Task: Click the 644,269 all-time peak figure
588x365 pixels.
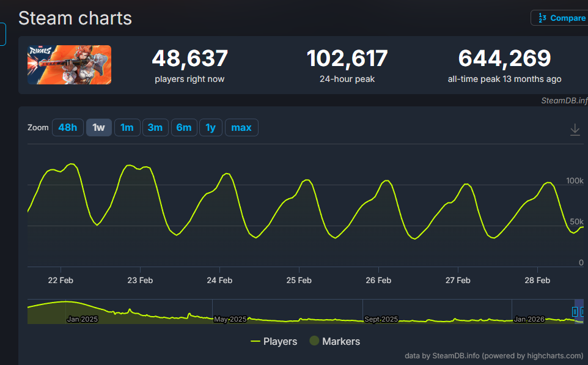Action: pos(504,59)
